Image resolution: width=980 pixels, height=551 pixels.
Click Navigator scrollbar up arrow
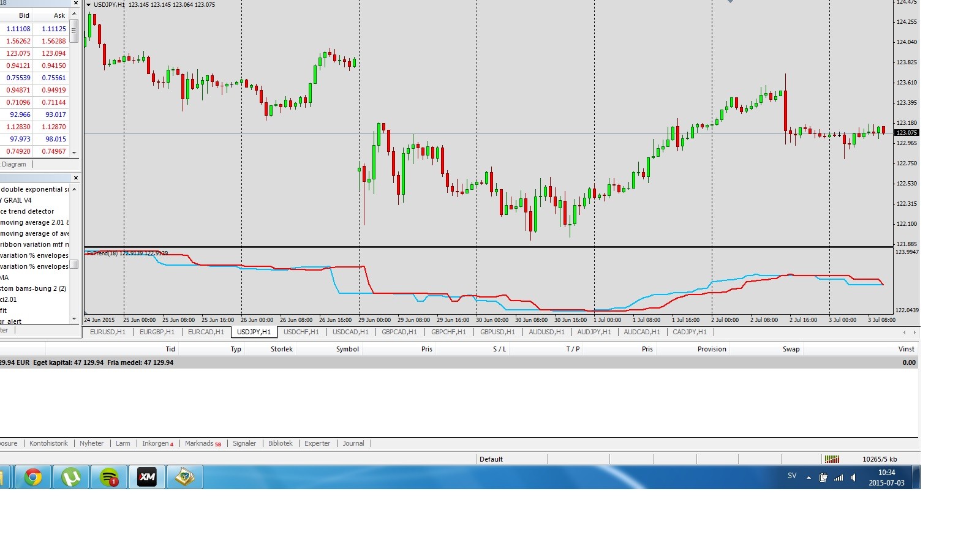tap(74, 189)
